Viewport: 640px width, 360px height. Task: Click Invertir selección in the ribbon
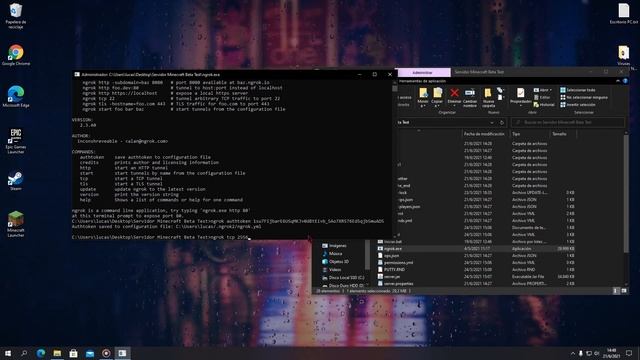[578, 105]
